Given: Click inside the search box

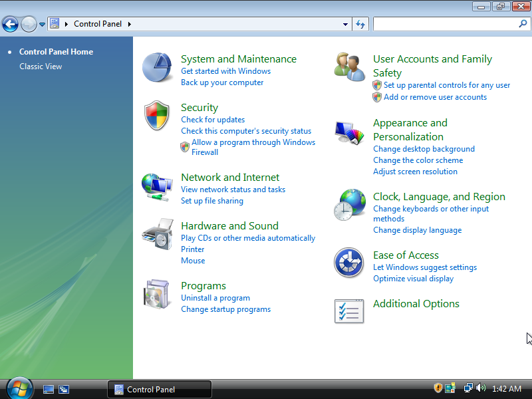Looking at the screenshot, I should [x=444, y=24].
